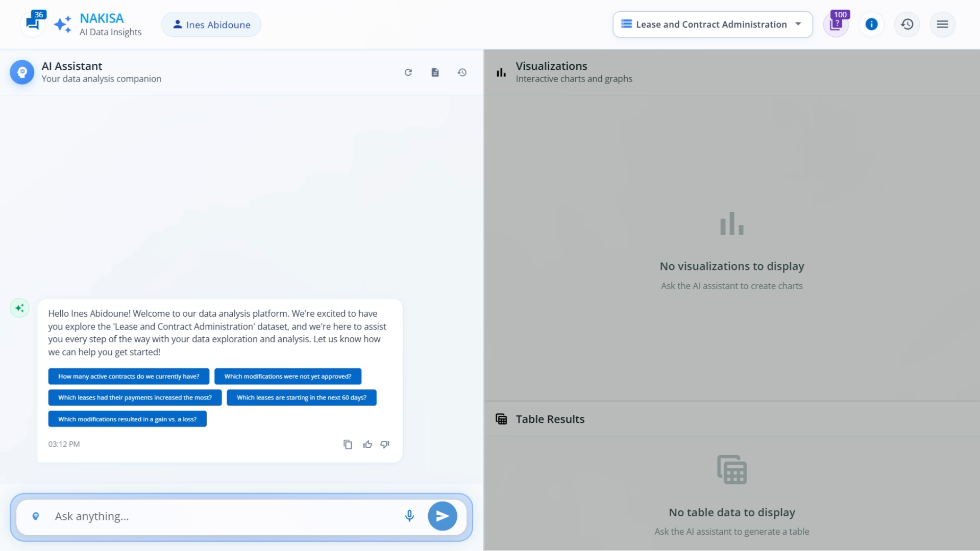This screenshot has height=551, width=980.
Task: Send the message with the arrow button
Action: tap(442, 516)
